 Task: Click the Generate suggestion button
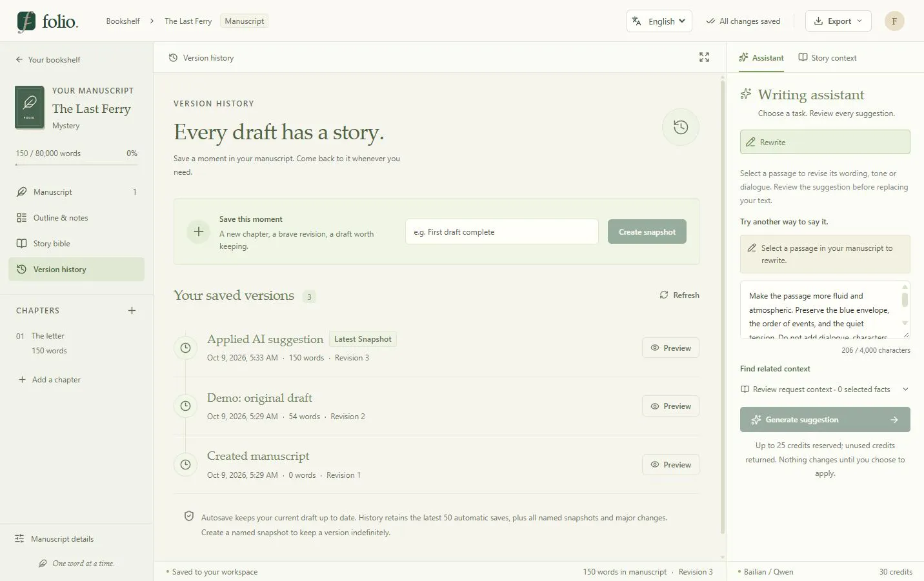[825, 420]
